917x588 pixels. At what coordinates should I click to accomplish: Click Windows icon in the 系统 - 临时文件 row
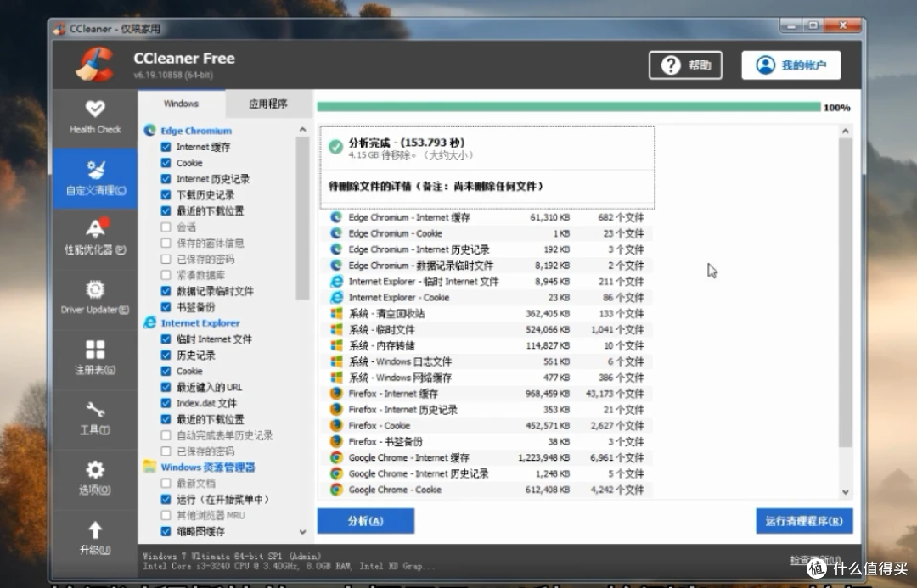(336, 330)
